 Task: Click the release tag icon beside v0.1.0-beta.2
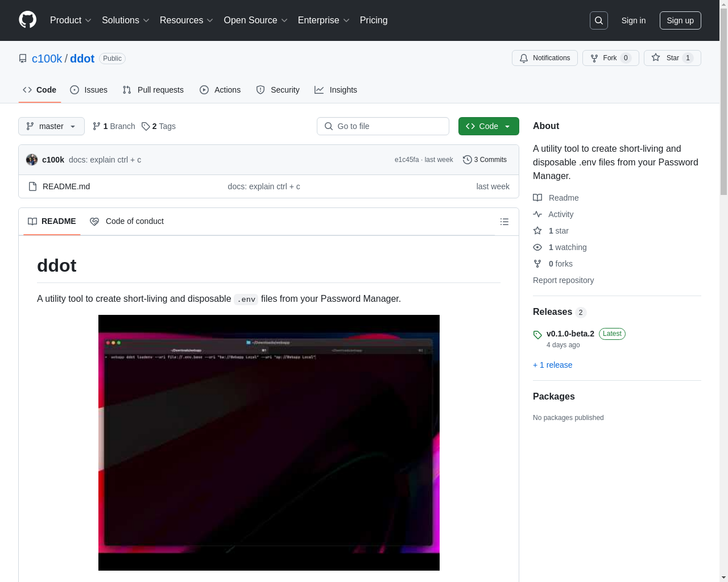click(537, 335)
